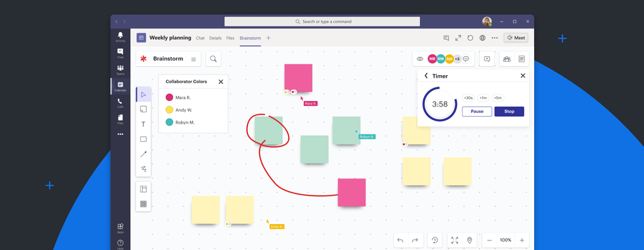The height and width of the screenshot is (250, 644).
Task: Stop the running timer
Action: click(x=510, y=111)
